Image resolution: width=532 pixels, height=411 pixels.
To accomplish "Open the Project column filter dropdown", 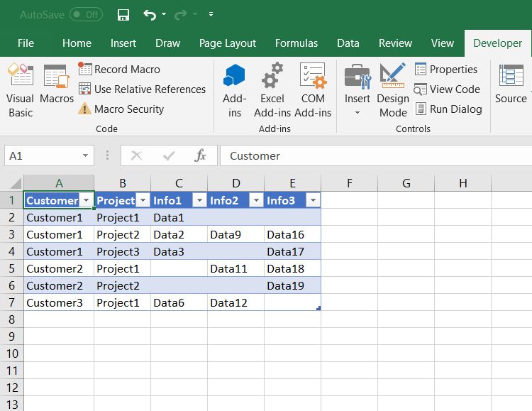I will coord(143,200).
